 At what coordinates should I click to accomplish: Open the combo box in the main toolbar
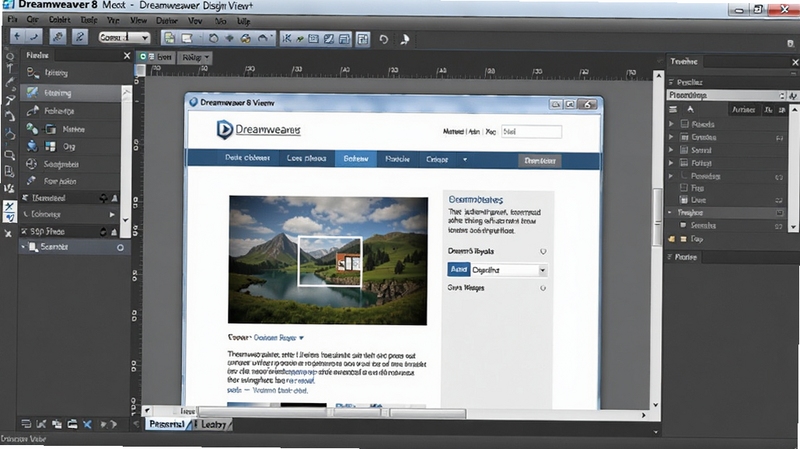(124, 37)
